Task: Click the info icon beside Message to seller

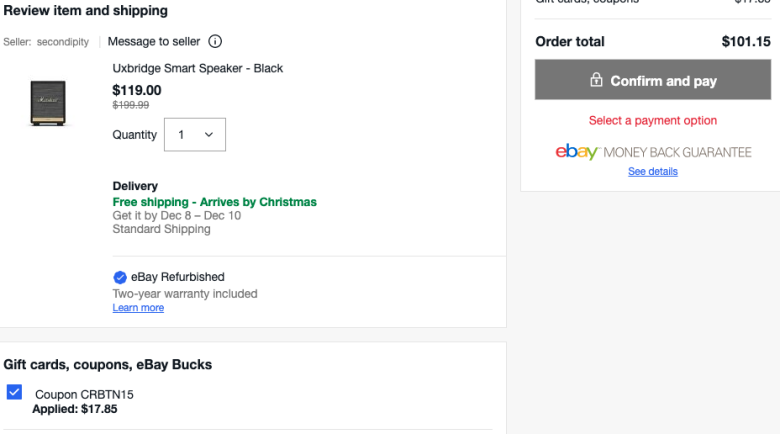Action: tap(215, 41)
